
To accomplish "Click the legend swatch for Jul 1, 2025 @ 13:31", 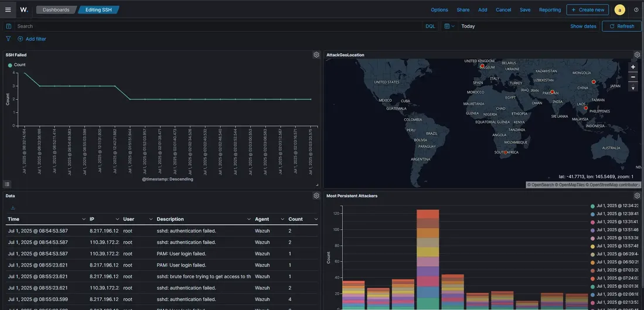I will pos(592,222).
